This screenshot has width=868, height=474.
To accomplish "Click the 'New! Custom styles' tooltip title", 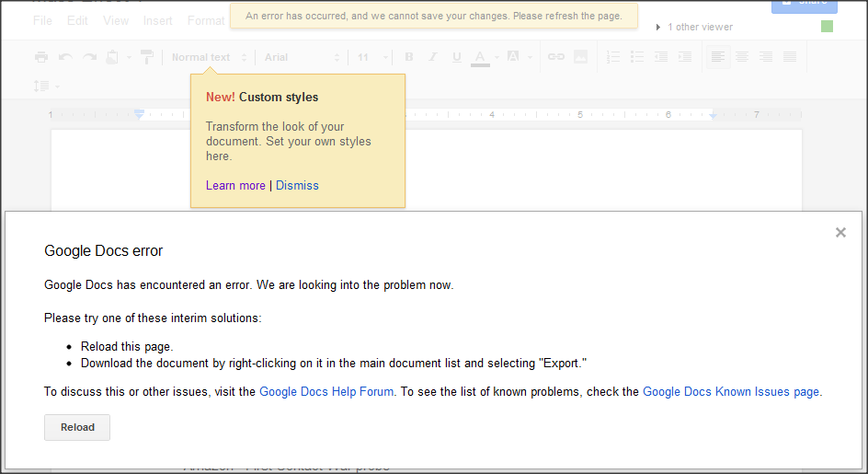I will (262, 97).
